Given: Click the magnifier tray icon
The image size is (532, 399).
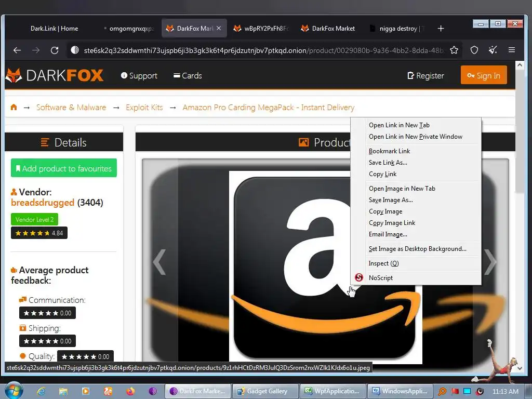Looking at the screenshot, I should (442, 391).
